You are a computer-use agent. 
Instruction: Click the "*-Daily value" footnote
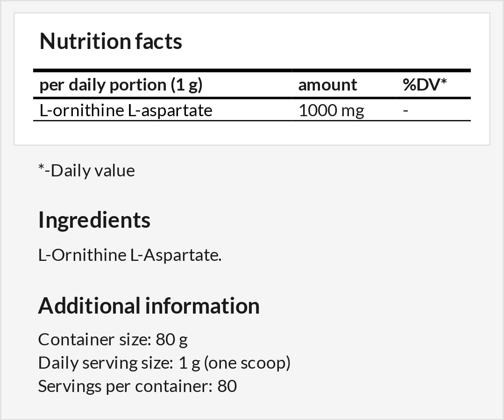pos(86,170)
